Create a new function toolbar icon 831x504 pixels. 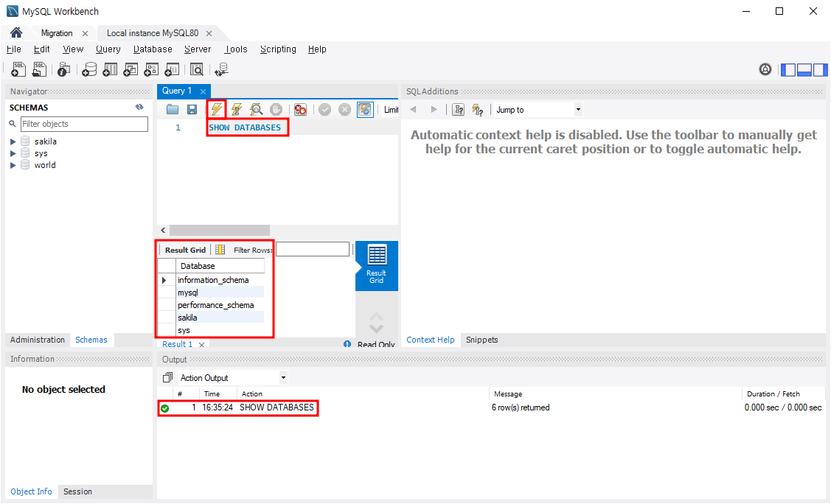(x=173, y=69)
